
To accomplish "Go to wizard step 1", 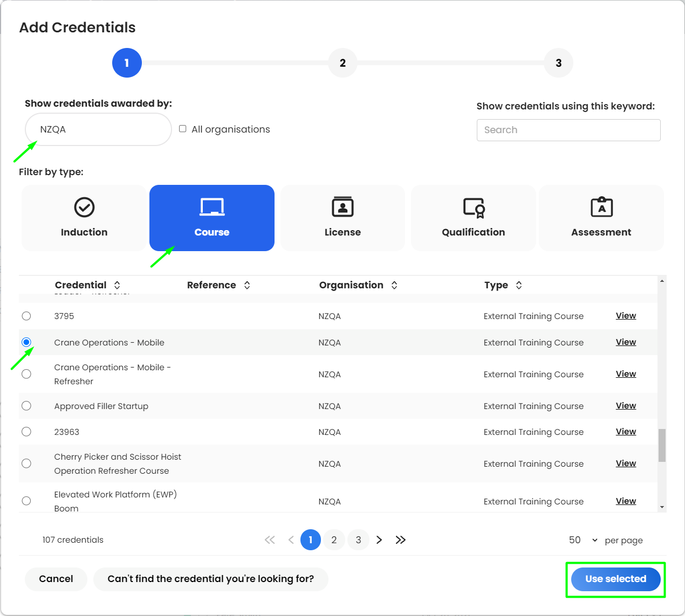I will [127, 63].
